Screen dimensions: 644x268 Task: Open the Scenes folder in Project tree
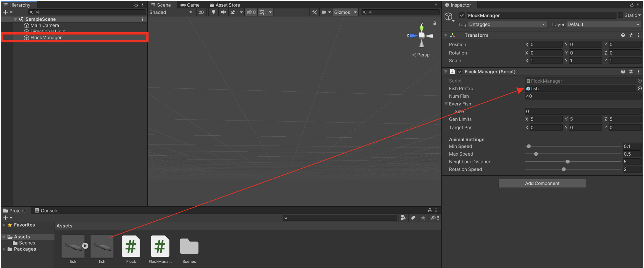pyautogui.click(x=27, y=243)
